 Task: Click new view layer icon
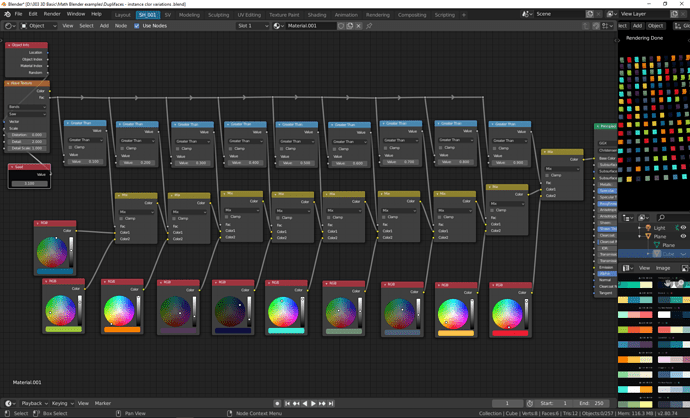pos(674,14)
